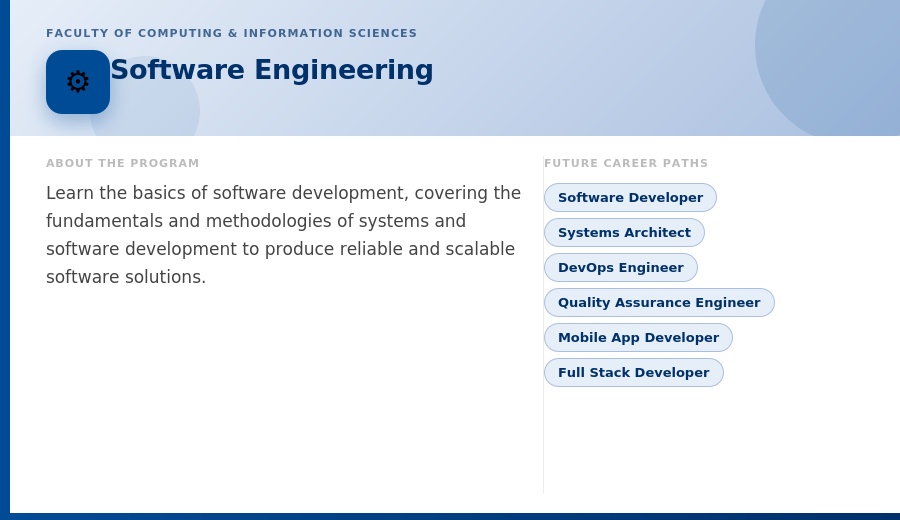Click the description line starting with 'Learn the basics'

coord(284,193)
